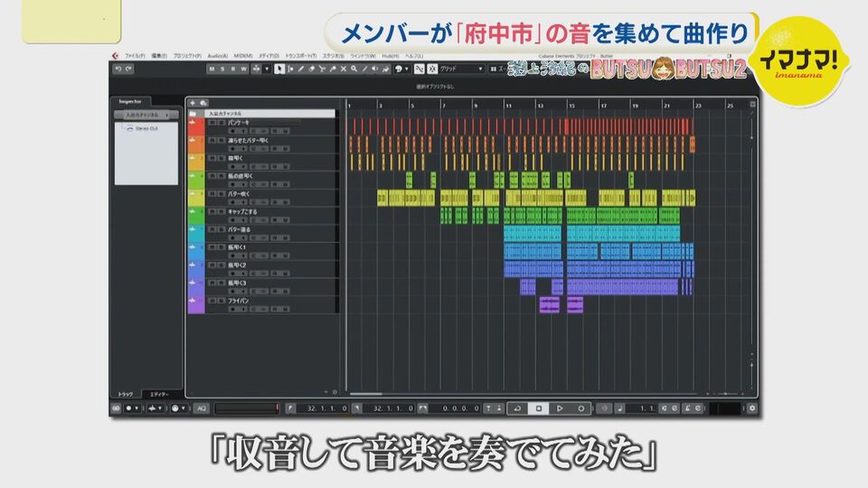Open the auto-scroll options dropdown arrow
The height and width of the screenshot is (488, 868).
(x=267, y=70)
